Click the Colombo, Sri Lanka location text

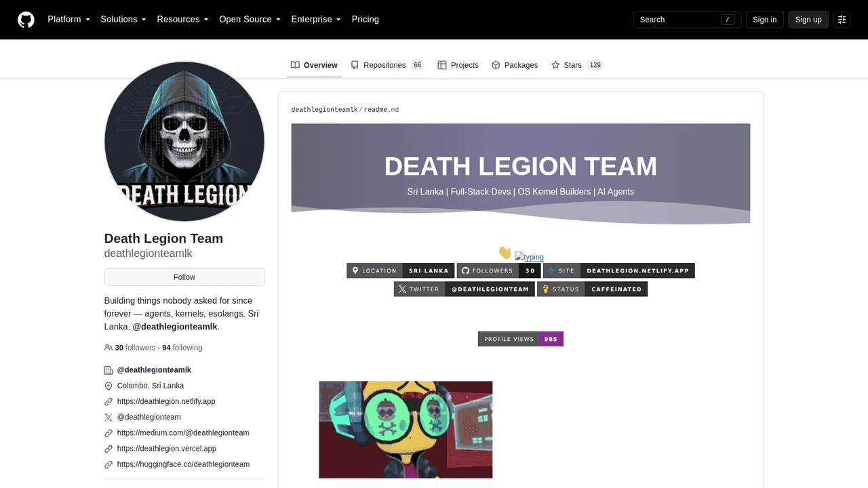point(151,386)
